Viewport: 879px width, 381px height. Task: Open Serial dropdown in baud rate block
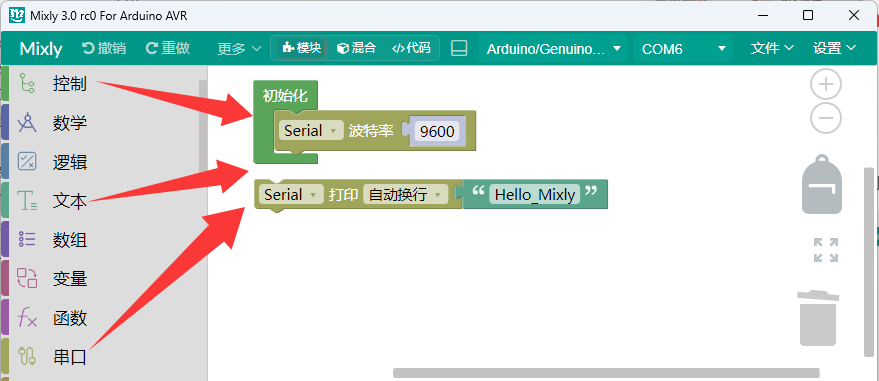(311, 131)
